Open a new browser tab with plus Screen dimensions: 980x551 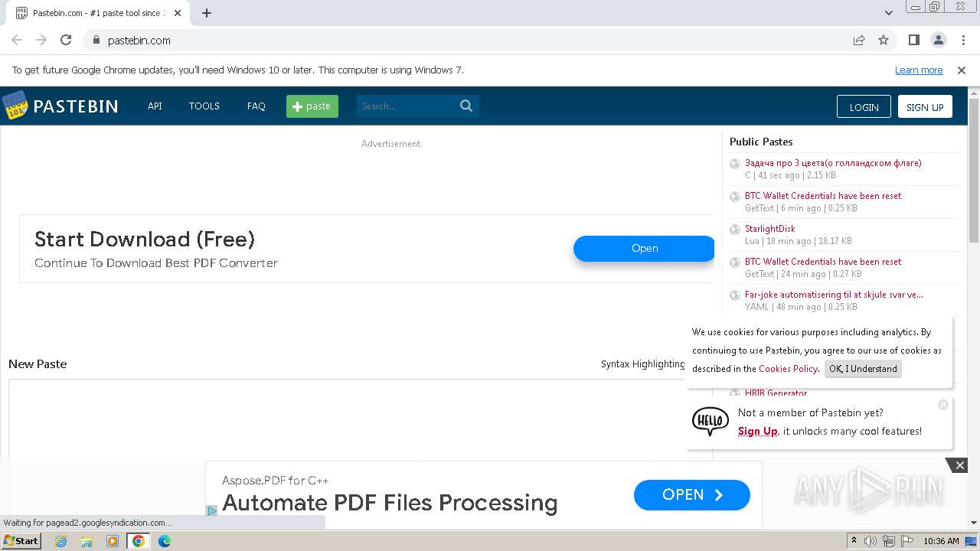click(x=207, y=13)
